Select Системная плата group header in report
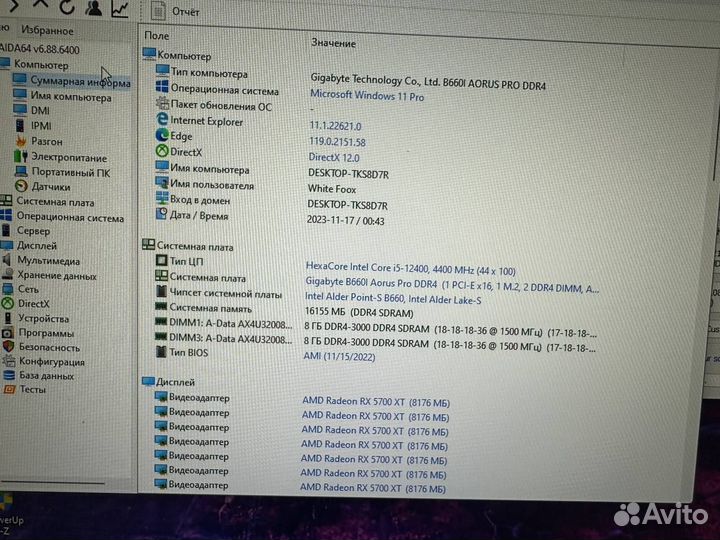720x540 pixels. [188, 246]
